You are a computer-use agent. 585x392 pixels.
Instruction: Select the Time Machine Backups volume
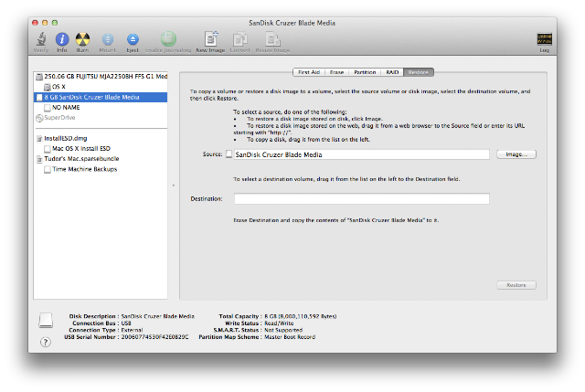click(x=101, y=169)
